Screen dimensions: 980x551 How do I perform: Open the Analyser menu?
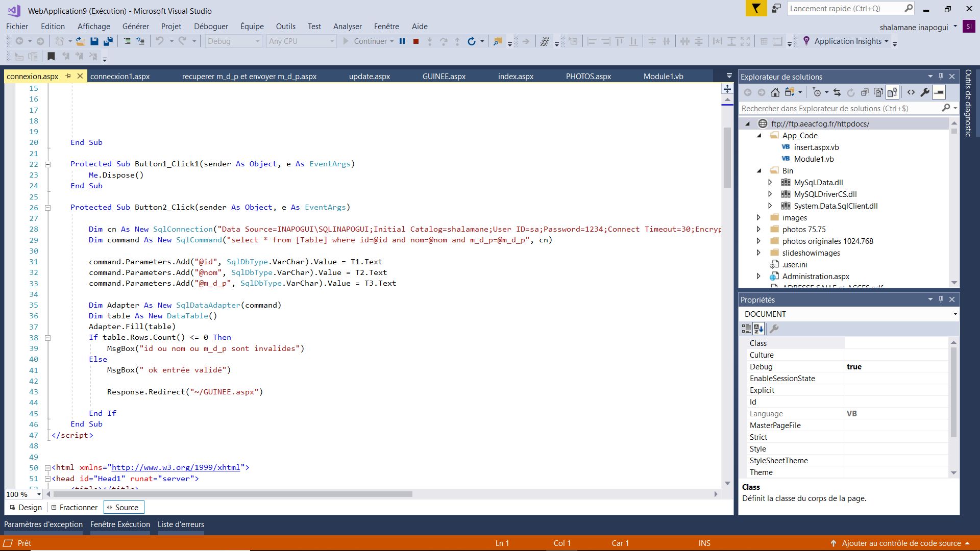point(348,26)
